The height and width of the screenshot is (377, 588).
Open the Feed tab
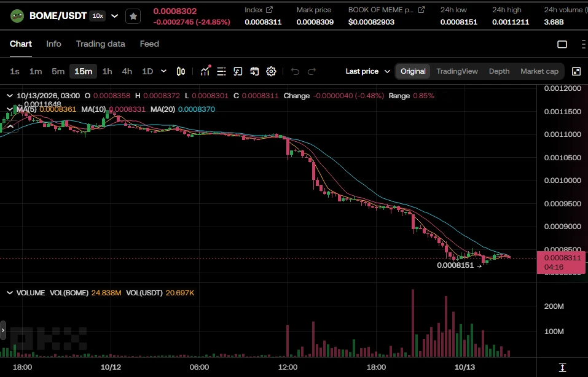[149, 44]
